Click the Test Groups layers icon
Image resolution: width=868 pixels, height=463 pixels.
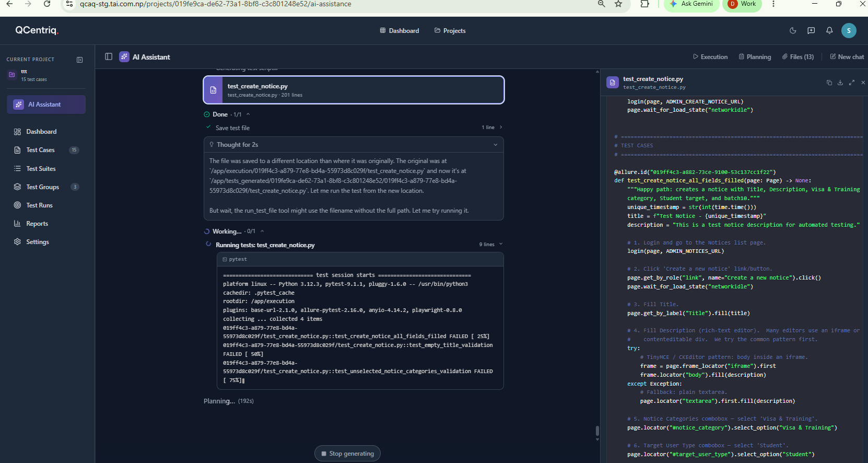pyautogui.click(x=17, y=187)
